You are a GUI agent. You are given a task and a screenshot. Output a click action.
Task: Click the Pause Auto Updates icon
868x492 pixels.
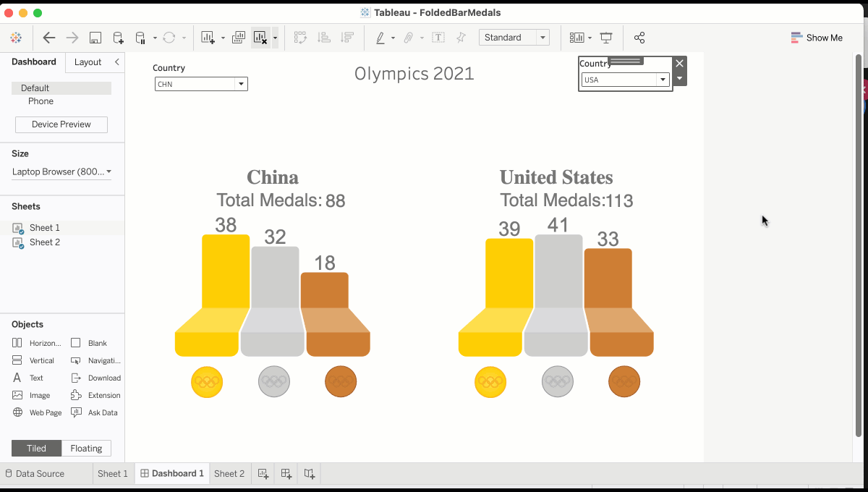click(x=139, y=38)
